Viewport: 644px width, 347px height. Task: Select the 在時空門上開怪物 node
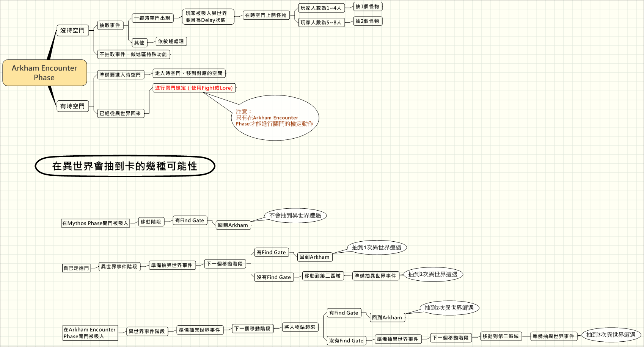click(266, 15)
